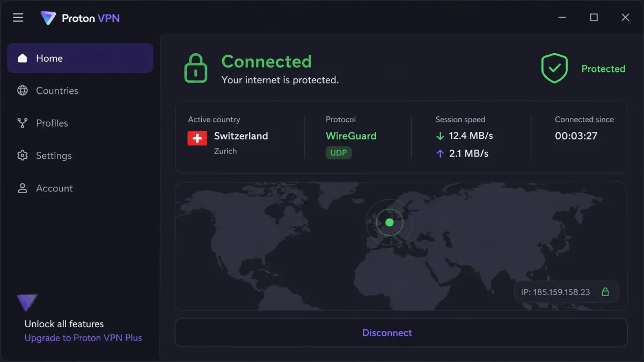Image resolution: width=644 pixels, height=362 pixels.
Task: Click the WireGuard protocol name
Action: pyautogui.click(x=351, y=136)
